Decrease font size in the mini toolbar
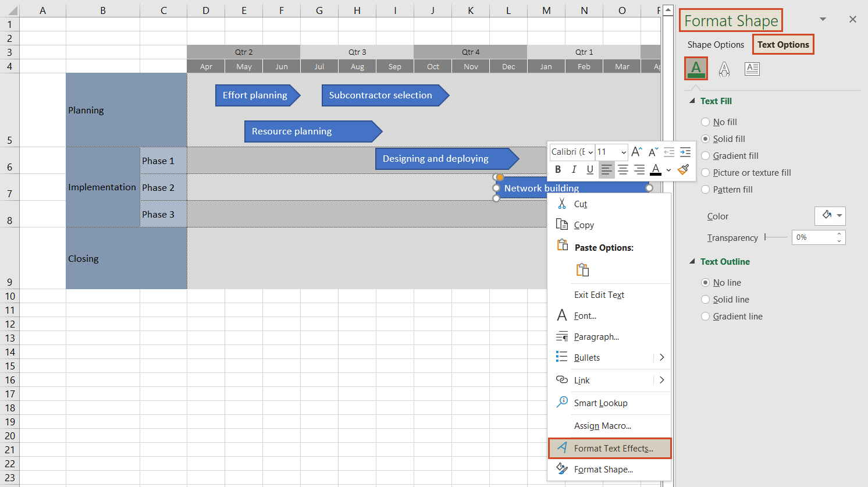 pos(653,152)
